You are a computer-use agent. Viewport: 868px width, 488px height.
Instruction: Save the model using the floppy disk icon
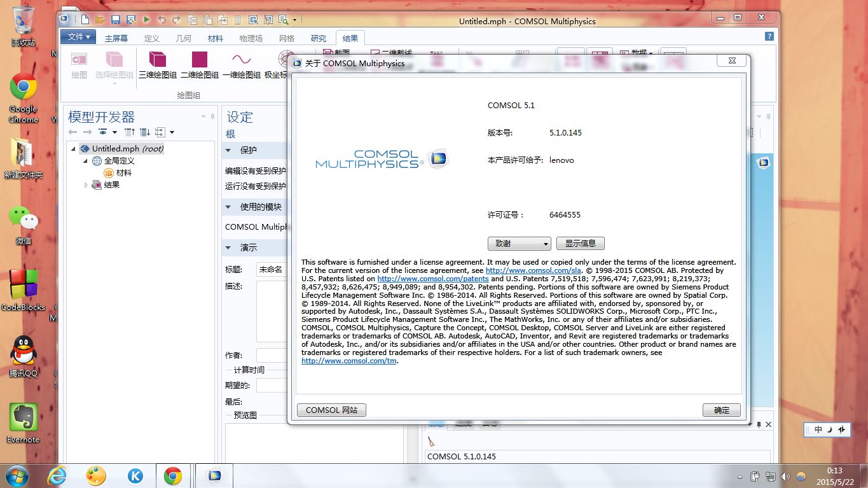(x=116, y=20)
